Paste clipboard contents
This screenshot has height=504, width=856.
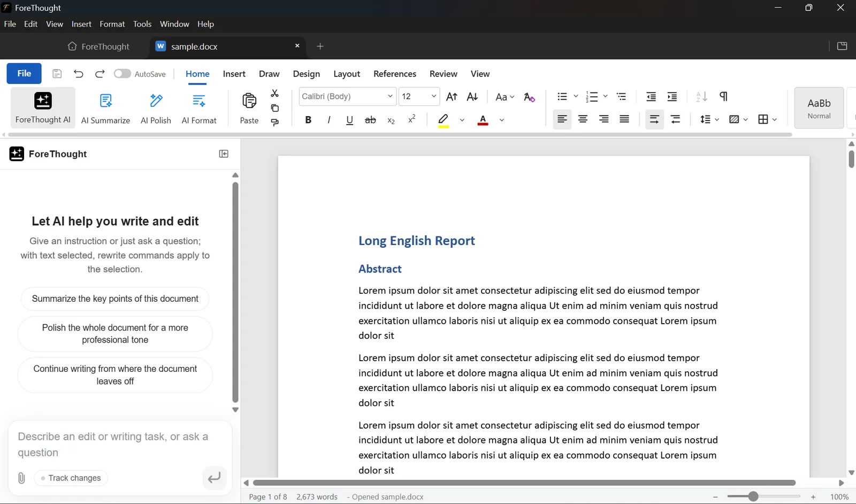pyautogui.click(x=249, y=109)
